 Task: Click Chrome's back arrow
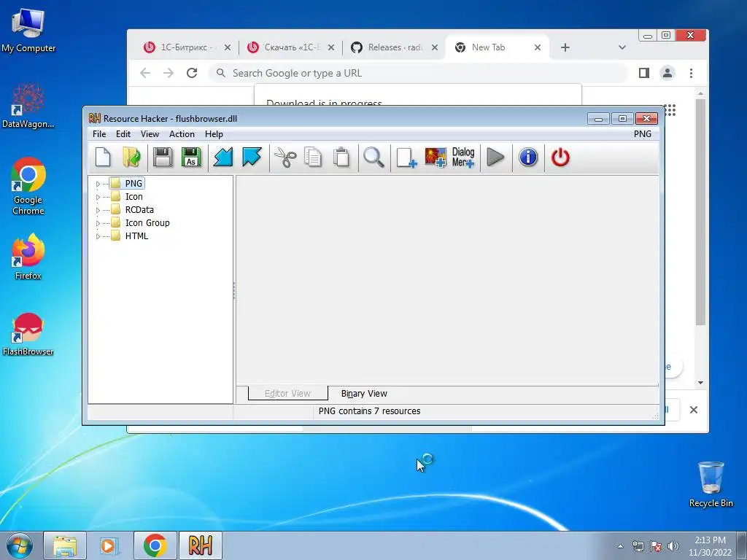click(x=145, y=73)
